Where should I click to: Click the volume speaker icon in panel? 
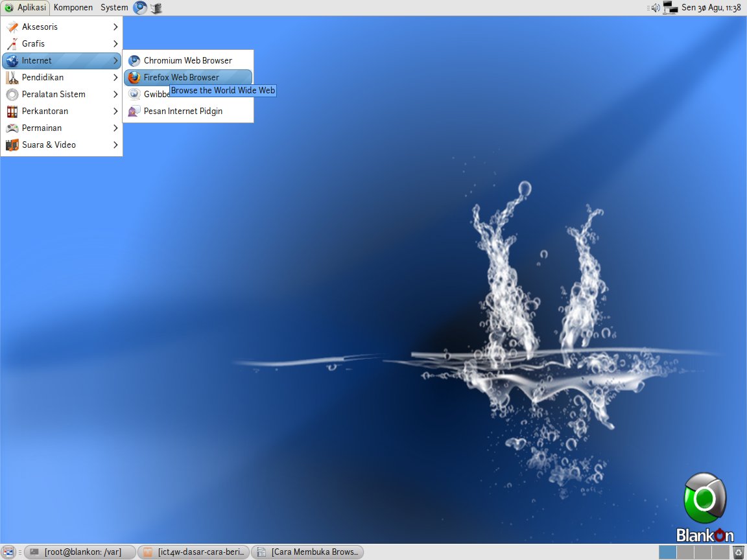tap(655, 8)
